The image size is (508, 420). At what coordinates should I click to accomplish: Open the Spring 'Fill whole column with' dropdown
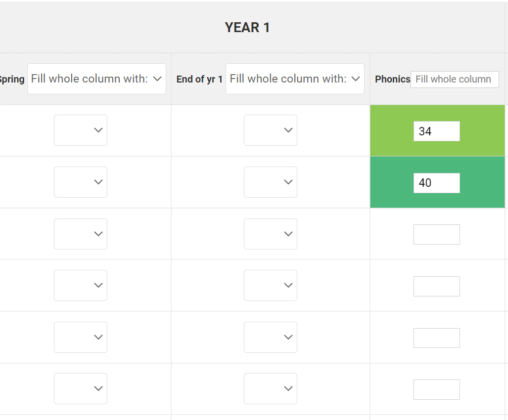96,79
